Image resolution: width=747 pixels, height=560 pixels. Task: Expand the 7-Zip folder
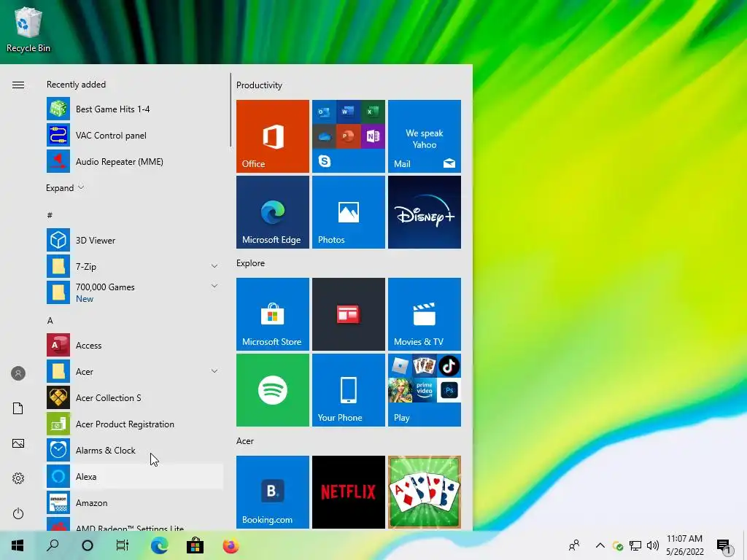click(214, 266)
